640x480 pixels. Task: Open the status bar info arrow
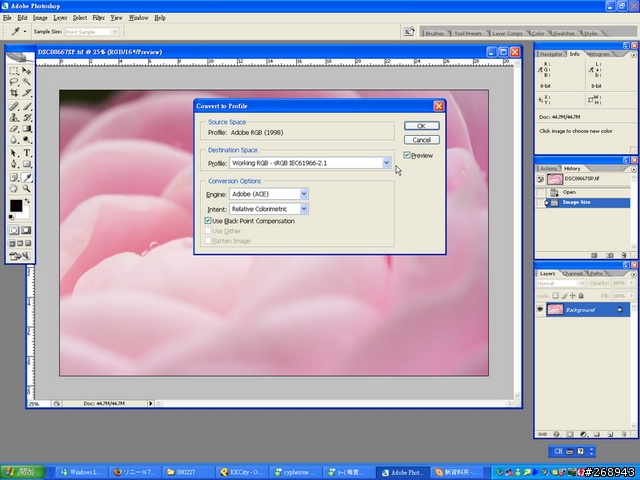click(151, 403)
